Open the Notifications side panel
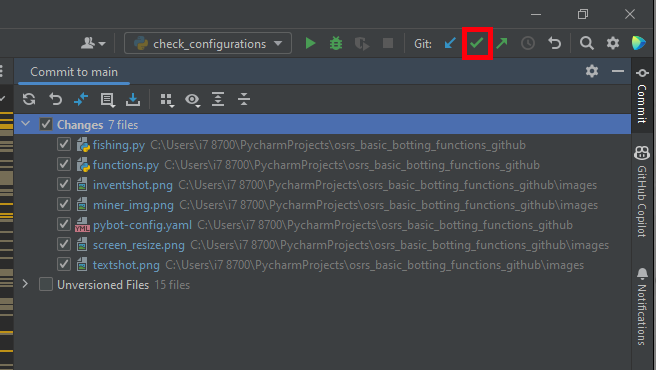The height and width of the screenshot is (370, 656). (642, 307)
